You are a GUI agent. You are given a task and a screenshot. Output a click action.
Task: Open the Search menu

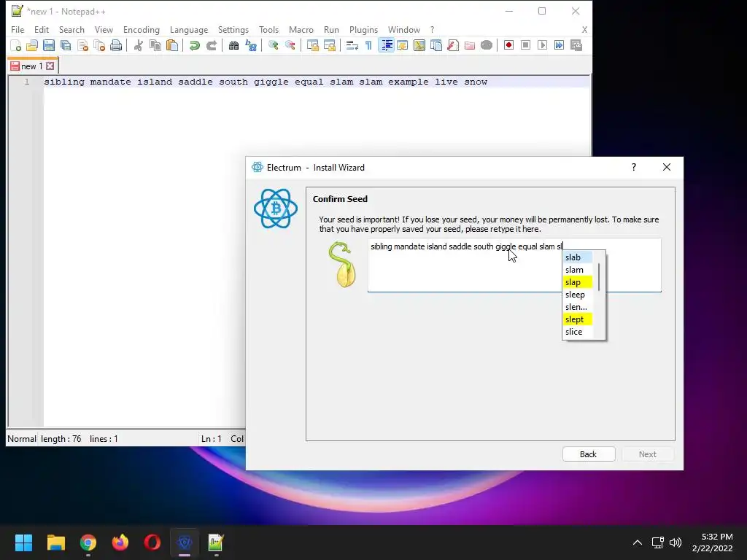coord(71,29)
